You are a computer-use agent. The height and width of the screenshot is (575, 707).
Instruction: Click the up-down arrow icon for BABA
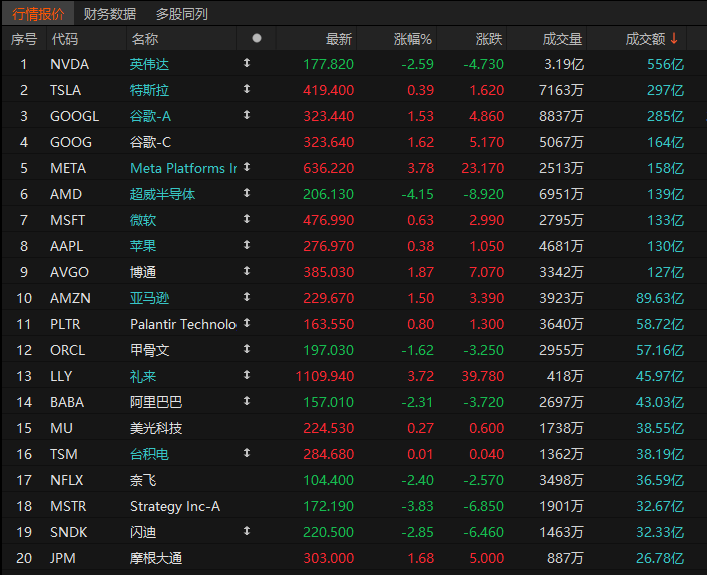coord(247,401)
